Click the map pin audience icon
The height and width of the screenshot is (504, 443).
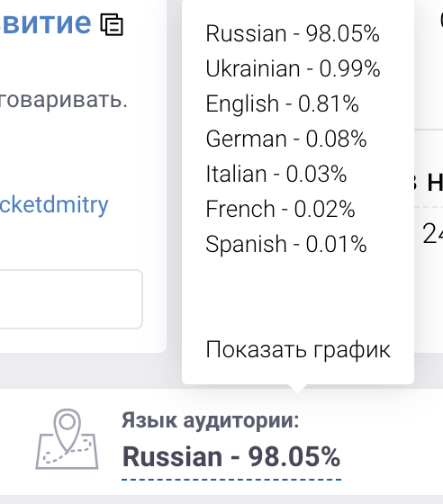tap(67, 439)
